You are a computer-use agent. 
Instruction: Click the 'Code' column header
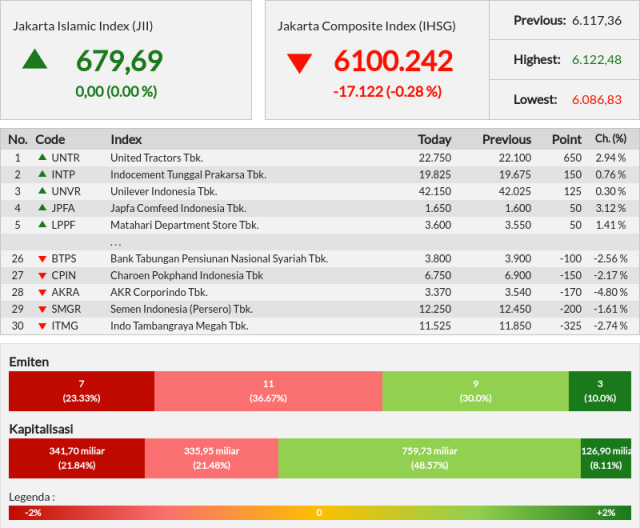point(50,140)
